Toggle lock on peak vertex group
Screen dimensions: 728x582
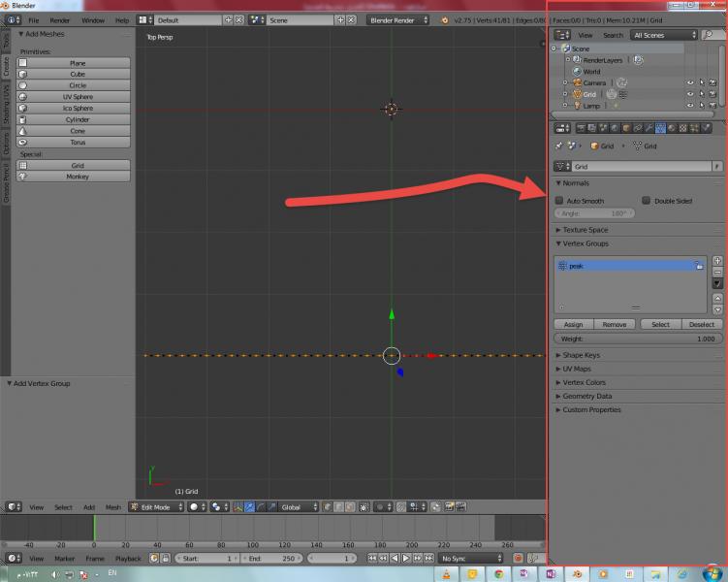click(699, 266)
